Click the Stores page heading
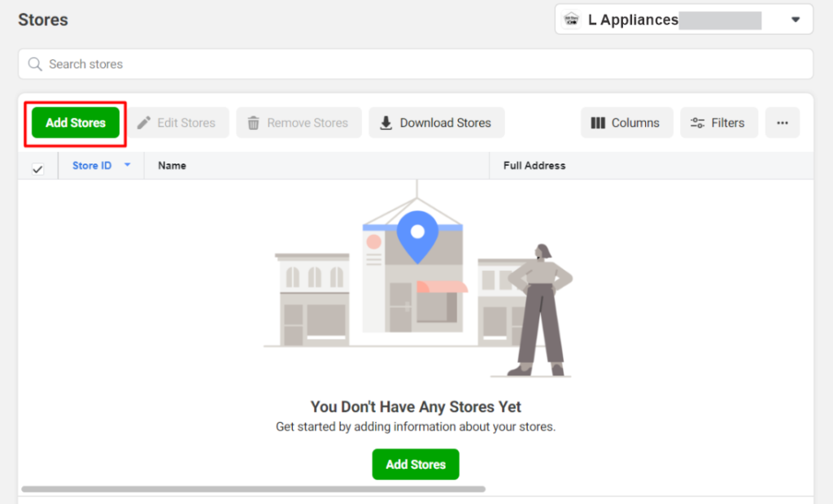 click(43, 20)
